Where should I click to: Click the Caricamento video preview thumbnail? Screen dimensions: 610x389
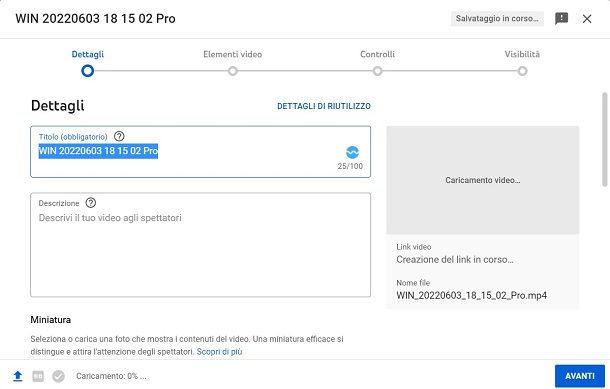coord(482,180)
